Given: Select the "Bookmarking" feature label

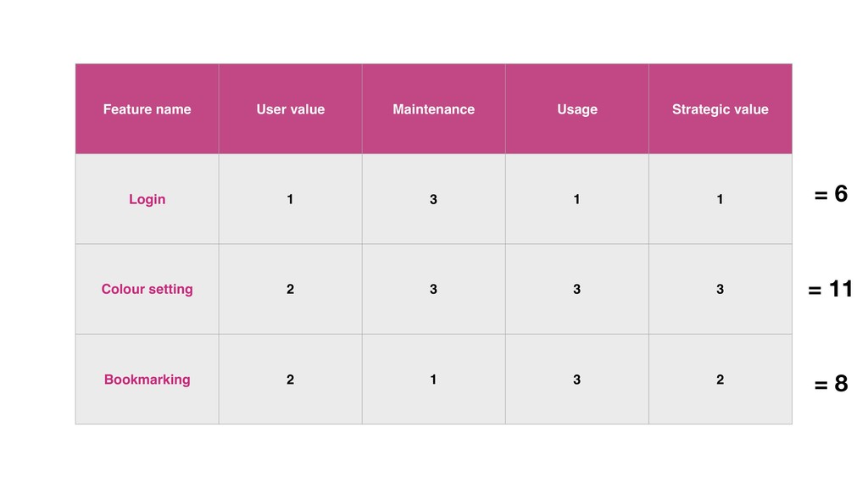Looking at the screenshot, I should click(x=147, y=380).
